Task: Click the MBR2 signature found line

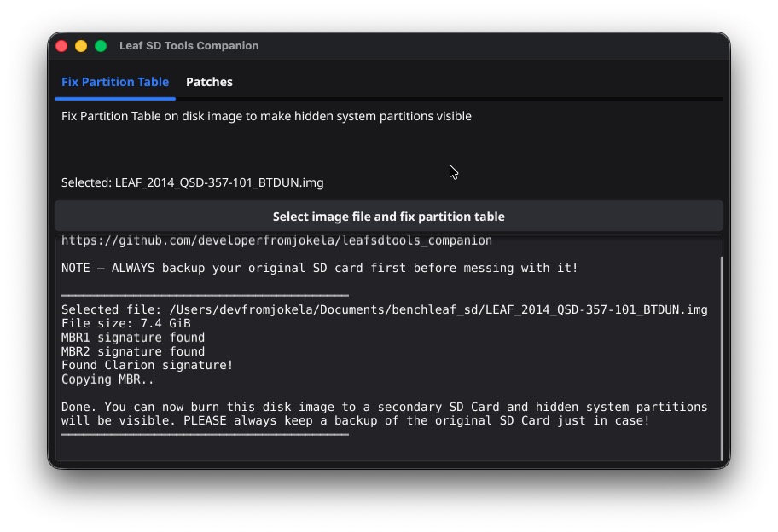Action: (x=132, y=351)
